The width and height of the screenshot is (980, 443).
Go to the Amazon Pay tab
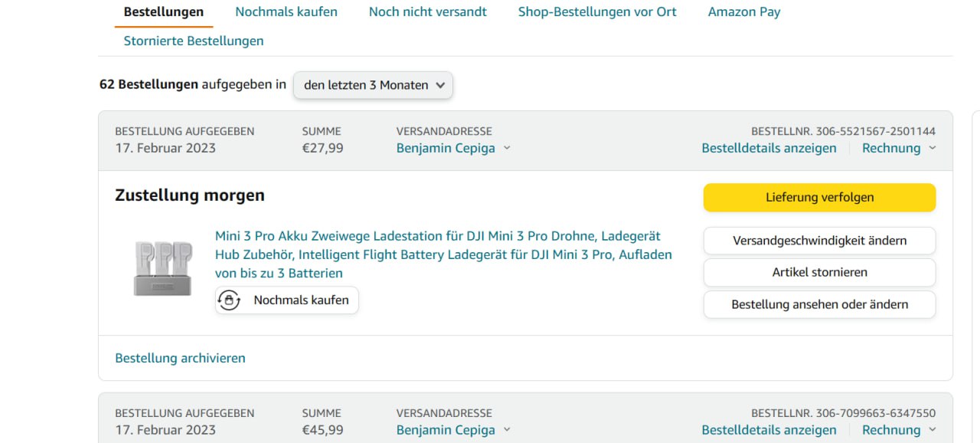(x=743, y=11)
